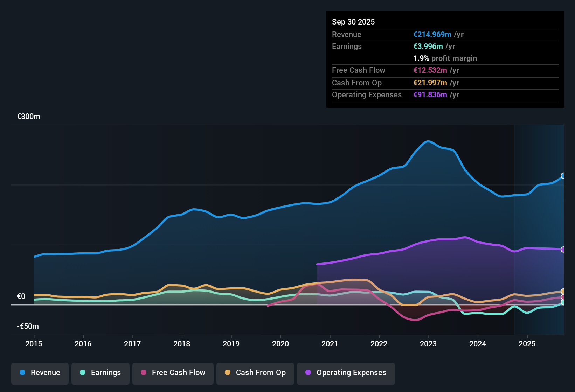
Task: Click the pink Free Cash Flow endpoint marker
Action: (x=562, y=297)
